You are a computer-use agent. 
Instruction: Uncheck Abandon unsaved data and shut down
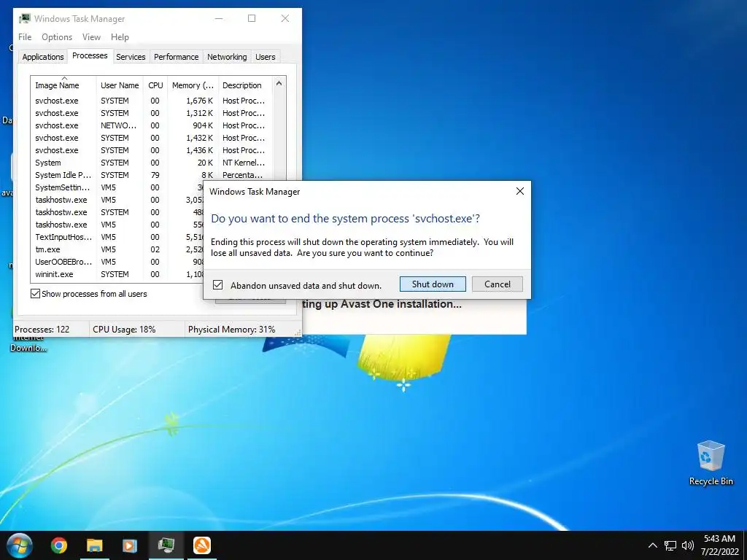point(217,285)
